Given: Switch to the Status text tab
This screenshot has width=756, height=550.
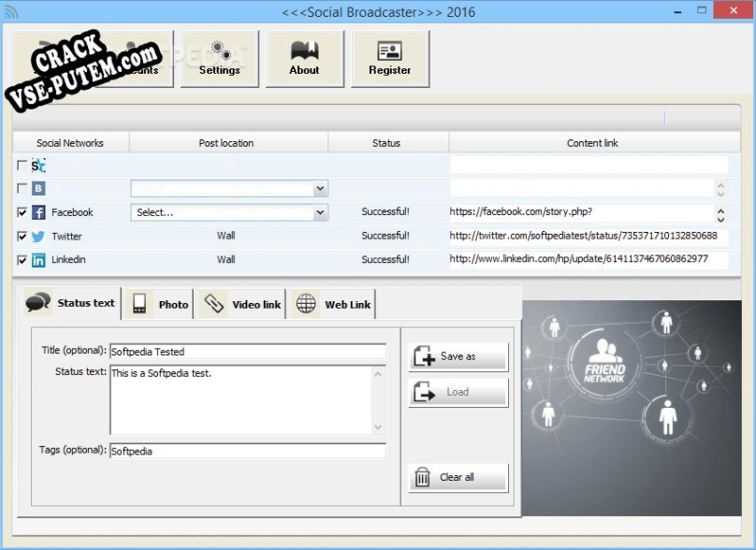Looking at the screenshot, I should [x=70, y=303].
